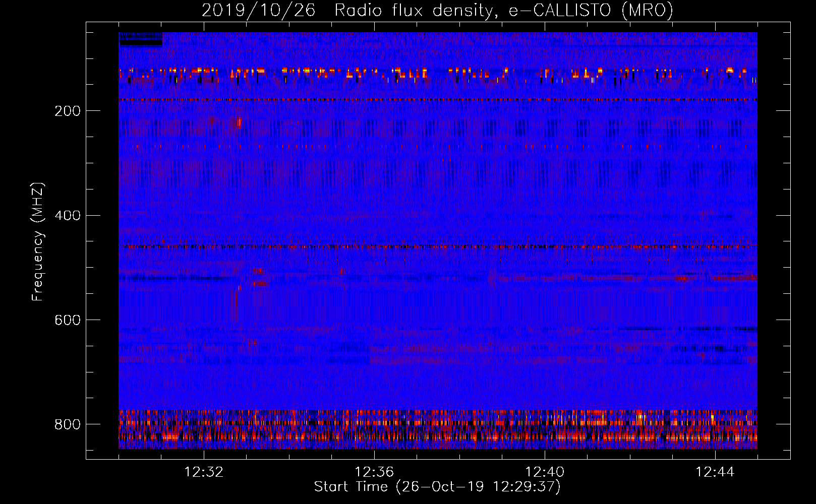This screenshot has height=504, width=816.
Task: Click the 200 frequency tick label
Action: [67, 111]
